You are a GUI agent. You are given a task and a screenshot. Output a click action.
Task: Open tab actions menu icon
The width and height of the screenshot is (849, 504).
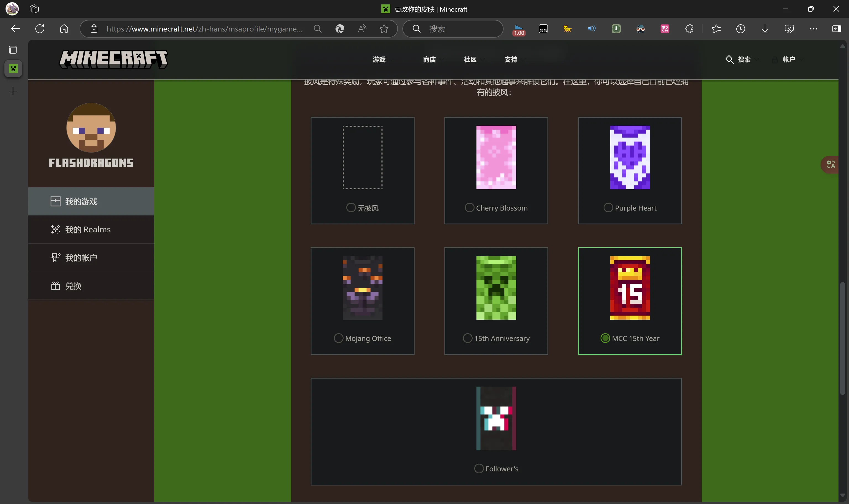[x=13, y=50]
